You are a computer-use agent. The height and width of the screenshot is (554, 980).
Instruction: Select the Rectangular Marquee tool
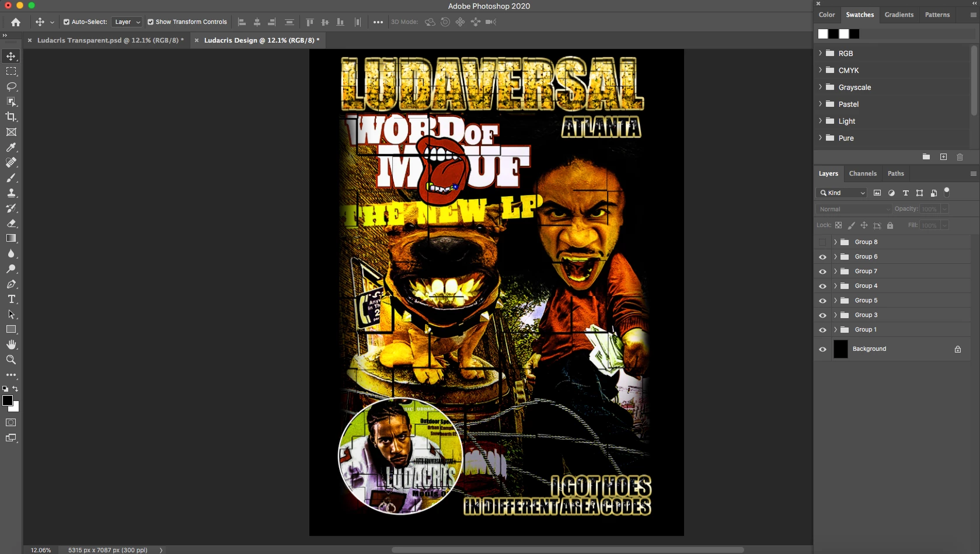click(x=11, y=71)
